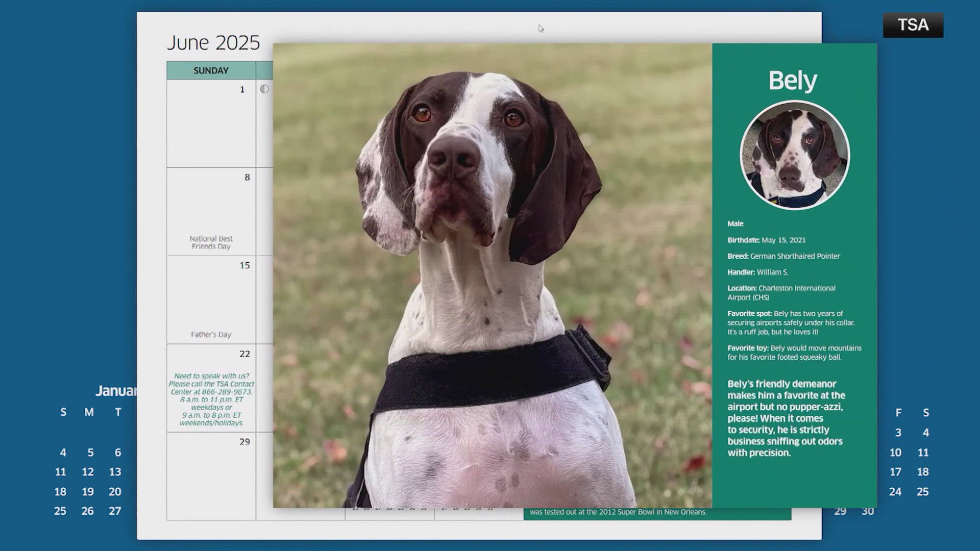
Task: Click the National Best Friends Day label
Action: click(x=211, y=242)
